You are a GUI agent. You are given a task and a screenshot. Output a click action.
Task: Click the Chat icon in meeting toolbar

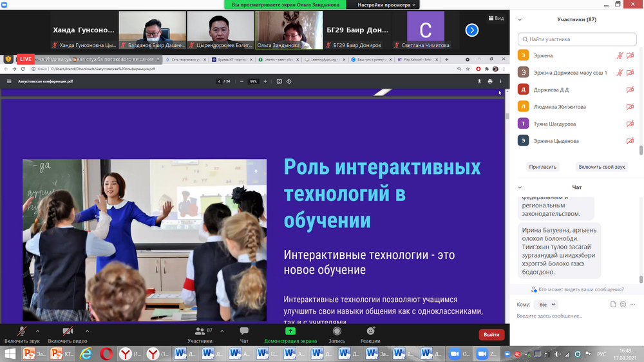coord(244,332)
